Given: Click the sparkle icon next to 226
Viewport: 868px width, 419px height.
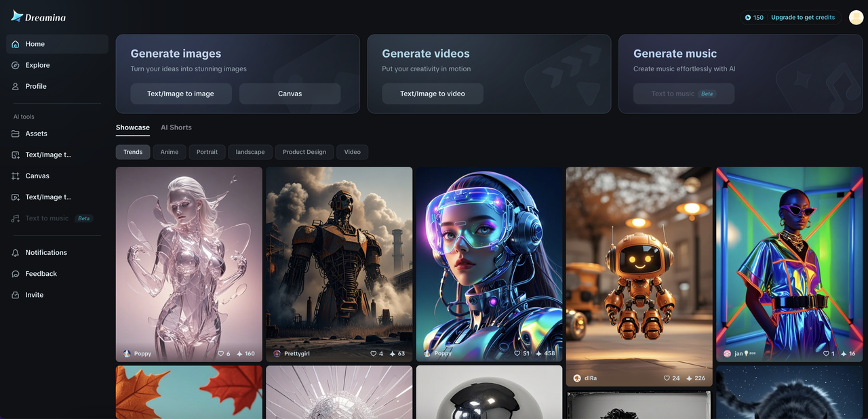Looking at the screenshot, I should [x=689, y=378].
